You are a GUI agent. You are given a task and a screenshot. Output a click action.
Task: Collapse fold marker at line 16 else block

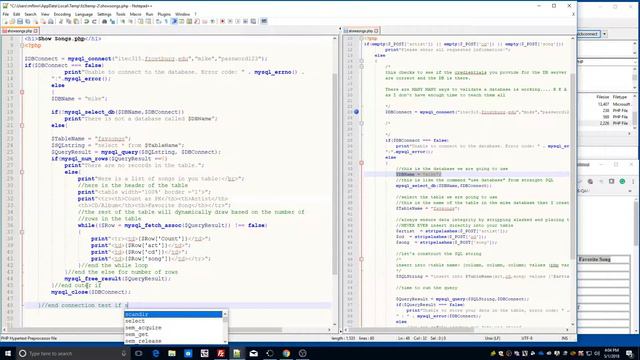[22, 92]
